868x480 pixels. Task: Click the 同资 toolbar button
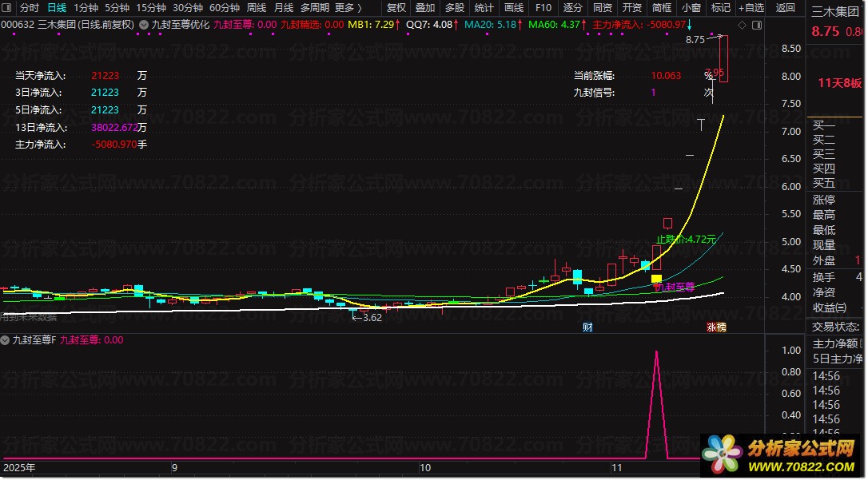603,8
